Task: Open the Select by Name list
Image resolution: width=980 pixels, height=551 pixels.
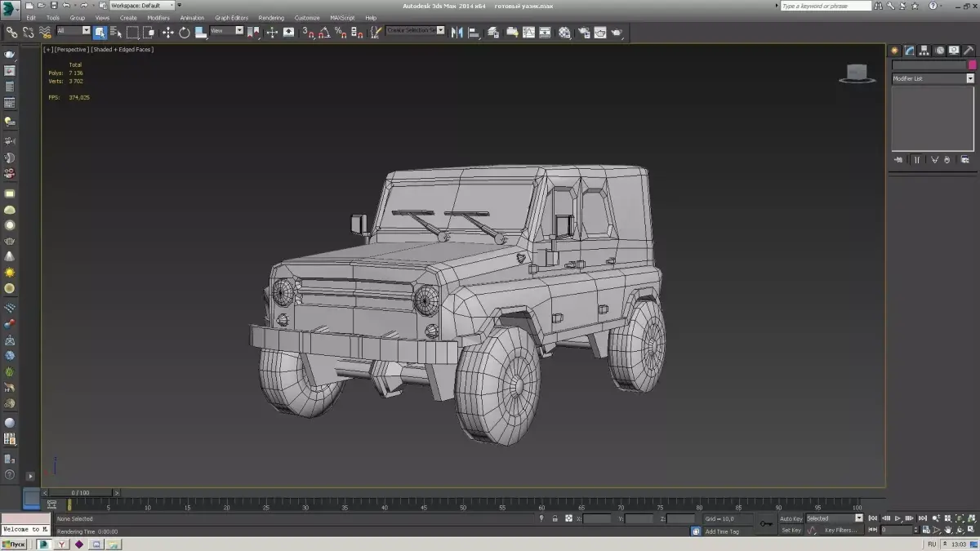Action: click(116, 32)
